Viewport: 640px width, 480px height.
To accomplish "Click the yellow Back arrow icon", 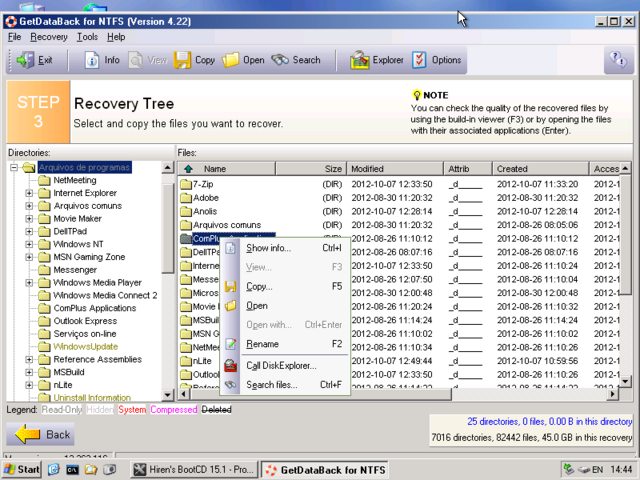I will click(x=28, y=434).
